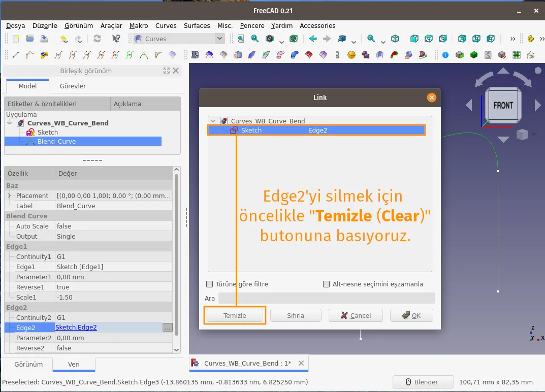The width and height of the screenshot is (545, 392).
Task: Open the Accessories menu
Action: [x=317, y=25]
